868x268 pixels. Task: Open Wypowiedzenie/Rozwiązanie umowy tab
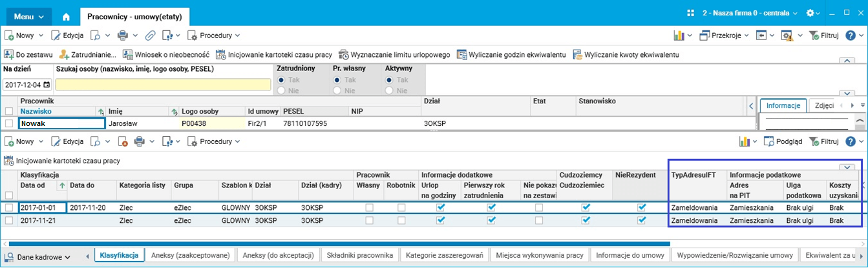pyautogui.click(x=735, y=255)
